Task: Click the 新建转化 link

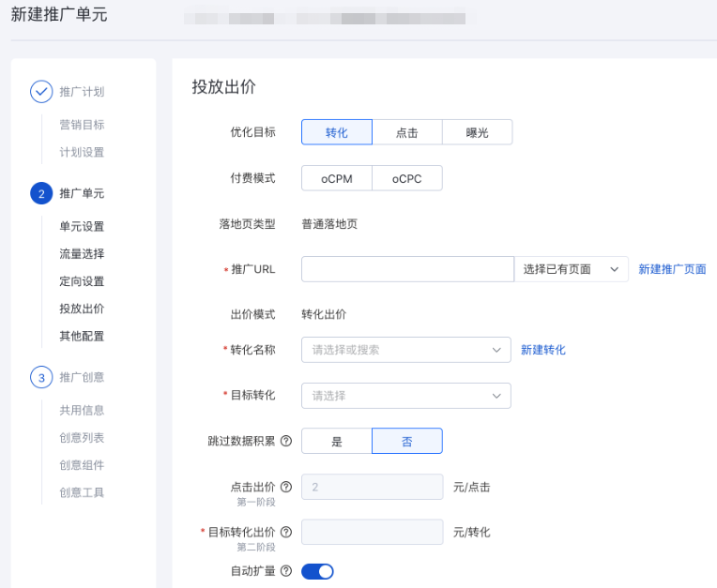Action: pos(543,350)
